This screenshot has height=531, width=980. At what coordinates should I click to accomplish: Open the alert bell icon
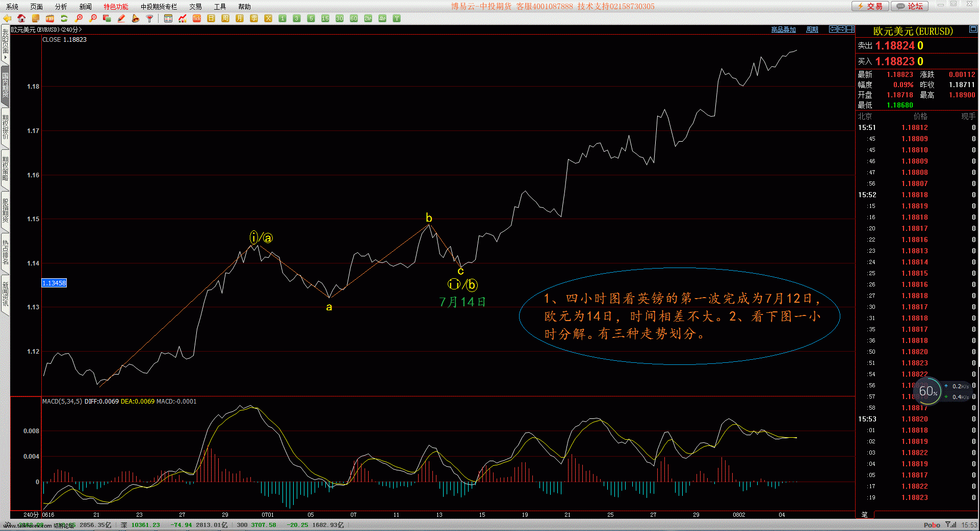[136, 18]
